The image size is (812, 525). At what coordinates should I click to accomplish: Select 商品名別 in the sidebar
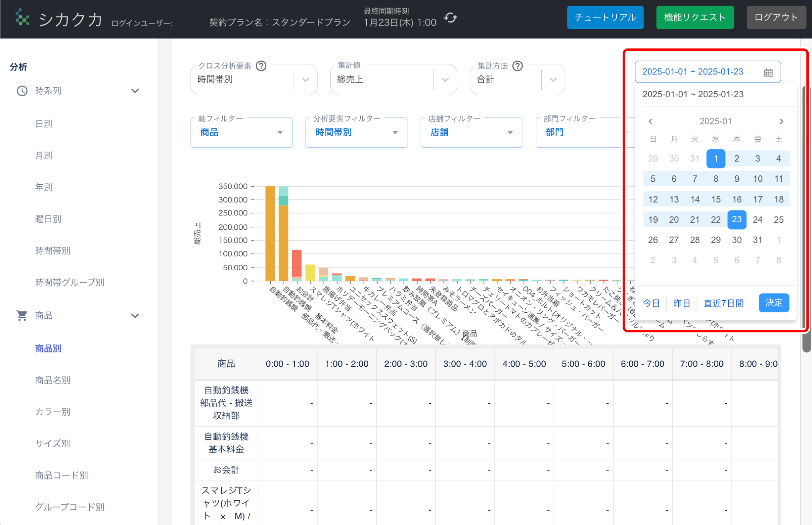pyautogui.click(x=53, y=380)
